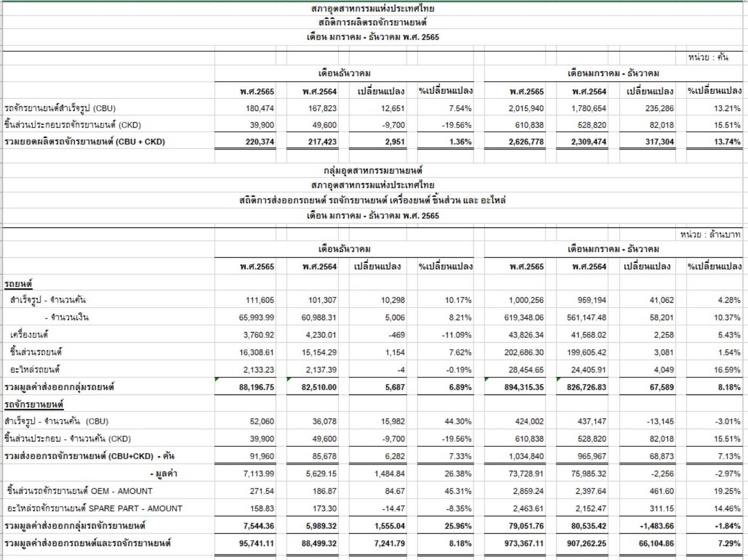748x560 pixels.
Task: Select cell with value 619,348.06
Action: (524, 318)
